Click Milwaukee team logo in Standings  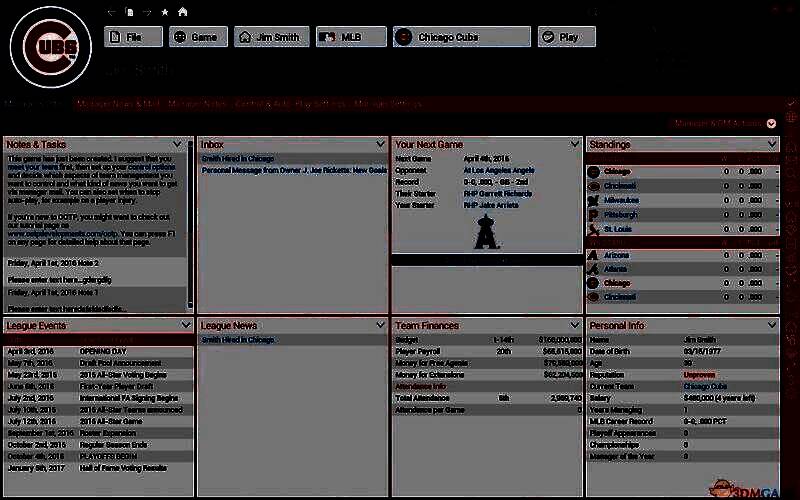coord(593,200)
